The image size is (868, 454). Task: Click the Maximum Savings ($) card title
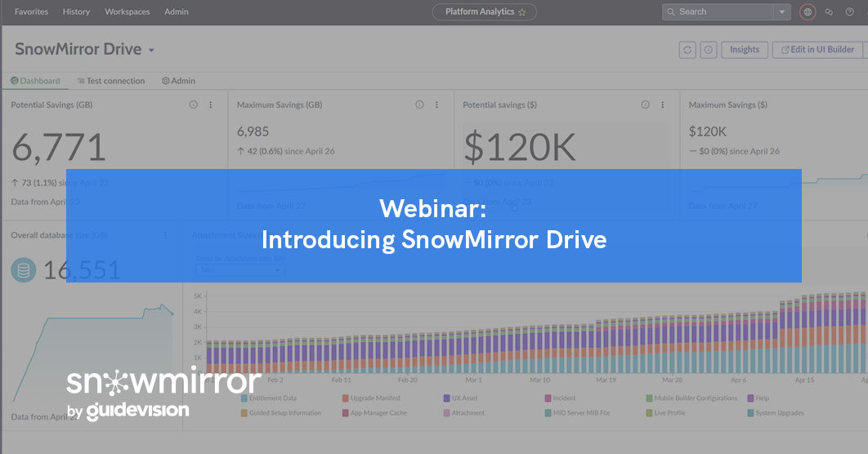[728, 105]
